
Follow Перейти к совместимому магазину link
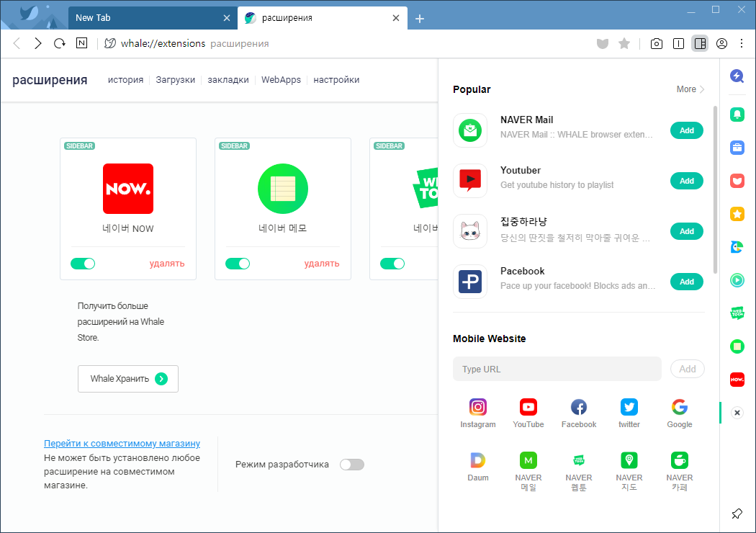click(122, 443)
